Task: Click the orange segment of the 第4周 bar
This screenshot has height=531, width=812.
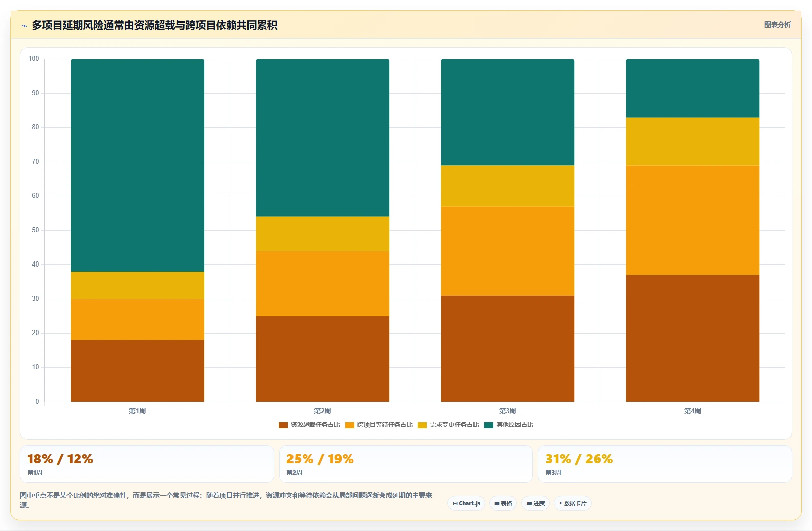Action: (x=693, y=220)
